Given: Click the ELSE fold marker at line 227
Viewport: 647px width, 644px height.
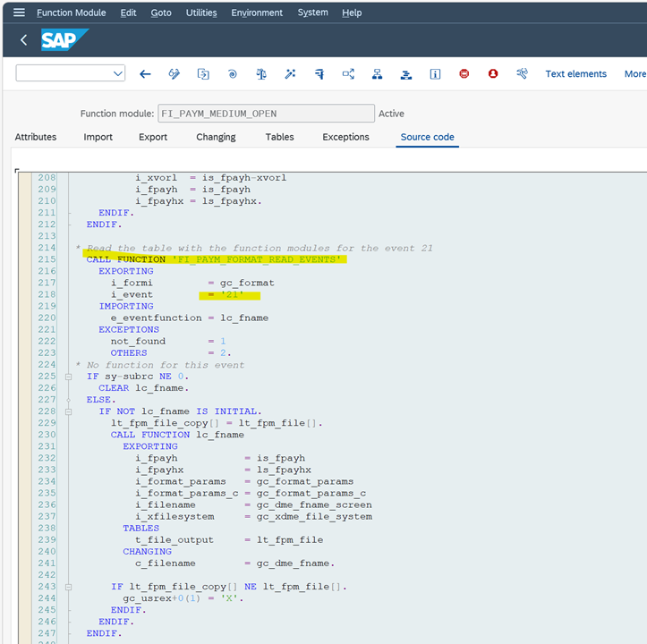Looking at the screenshot, I should (69, 400).
